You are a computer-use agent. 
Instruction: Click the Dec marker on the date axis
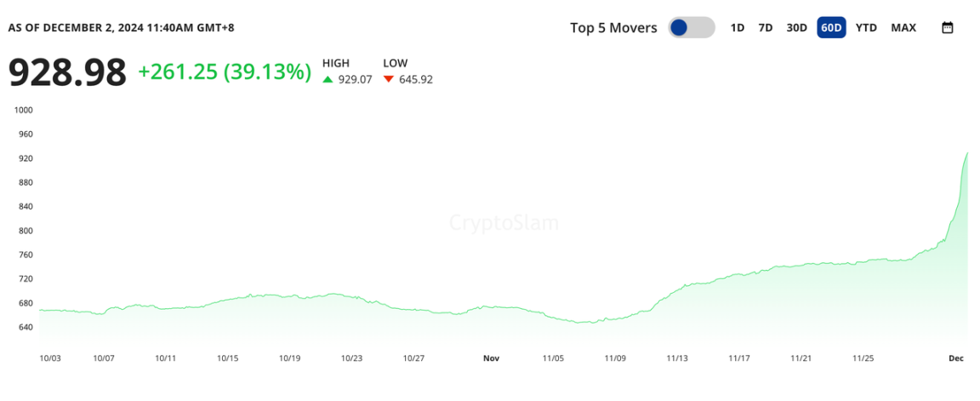(955, 358)
